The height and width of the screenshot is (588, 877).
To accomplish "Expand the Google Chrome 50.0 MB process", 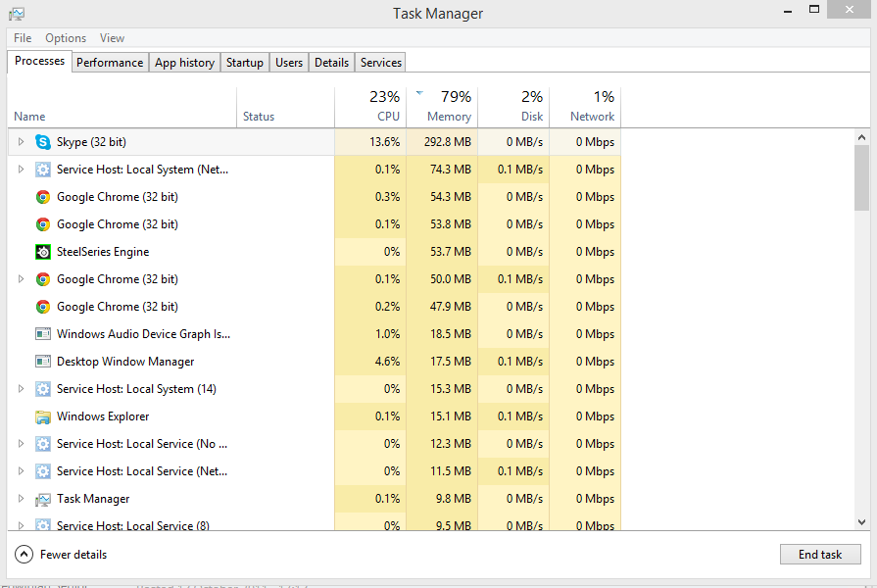I will coord(21,278).
